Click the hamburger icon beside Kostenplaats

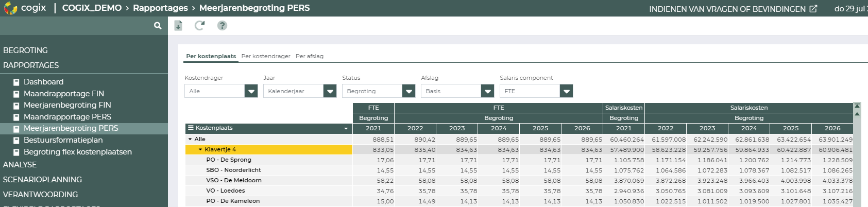191,128
